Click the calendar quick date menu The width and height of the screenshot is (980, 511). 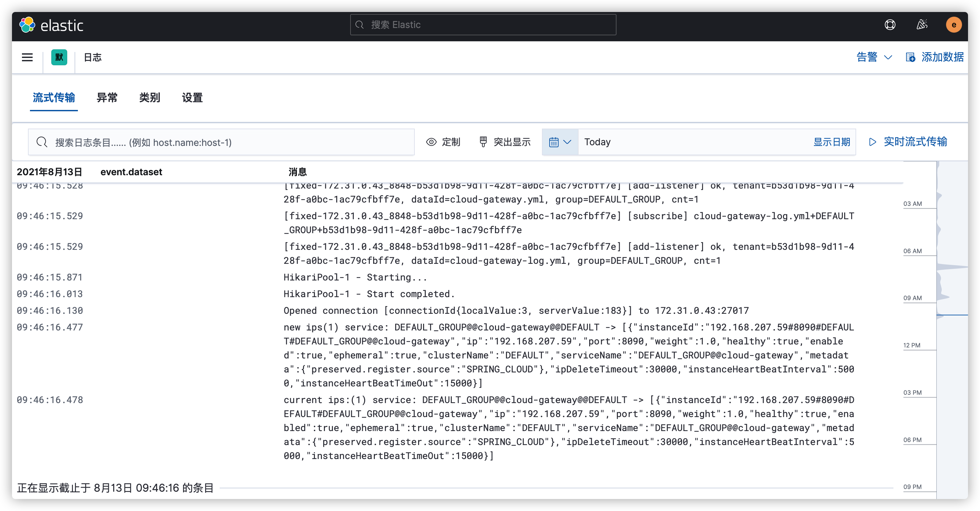pos(560,142)
